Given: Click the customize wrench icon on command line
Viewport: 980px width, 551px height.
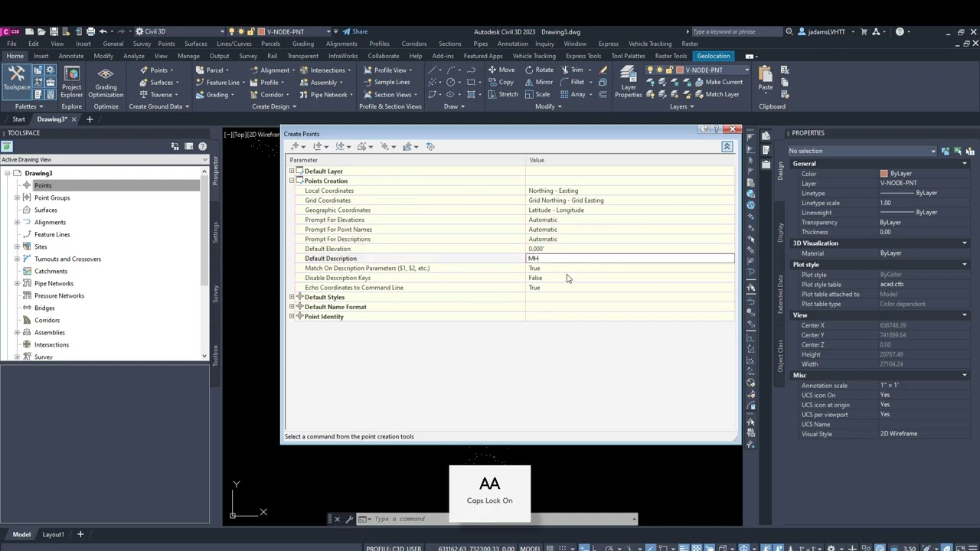Looking at the screenshot, I should 350,519.
